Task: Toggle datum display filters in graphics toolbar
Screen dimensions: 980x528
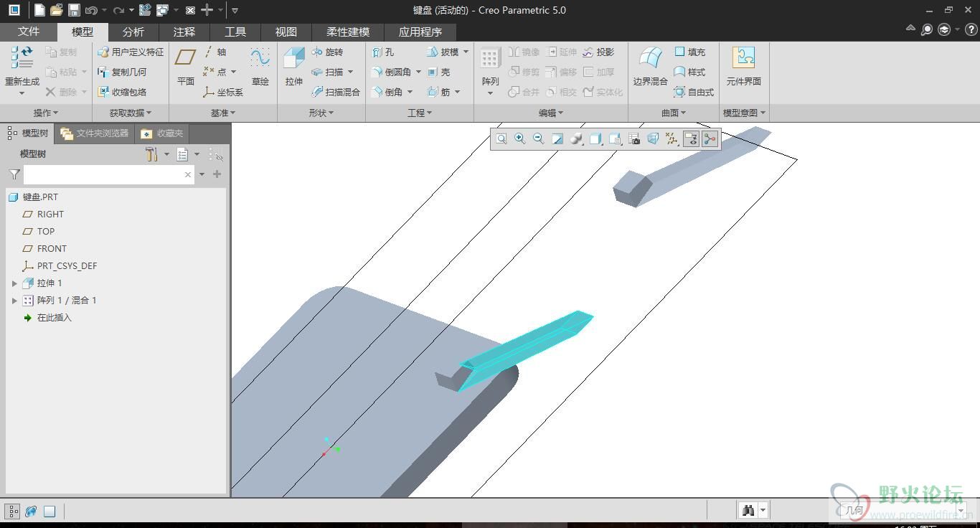Action: (x=672, y=138)
